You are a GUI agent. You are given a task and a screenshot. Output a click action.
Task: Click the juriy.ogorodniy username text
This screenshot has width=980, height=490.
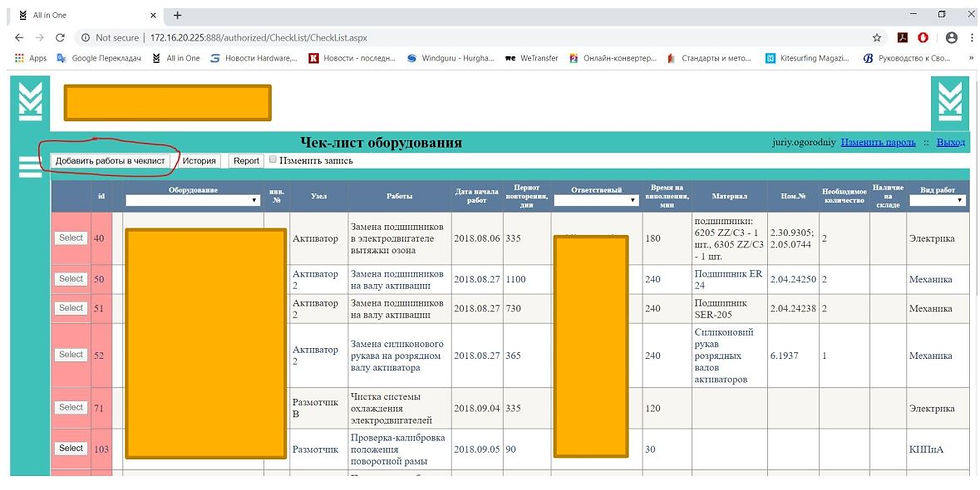[804, 142]
